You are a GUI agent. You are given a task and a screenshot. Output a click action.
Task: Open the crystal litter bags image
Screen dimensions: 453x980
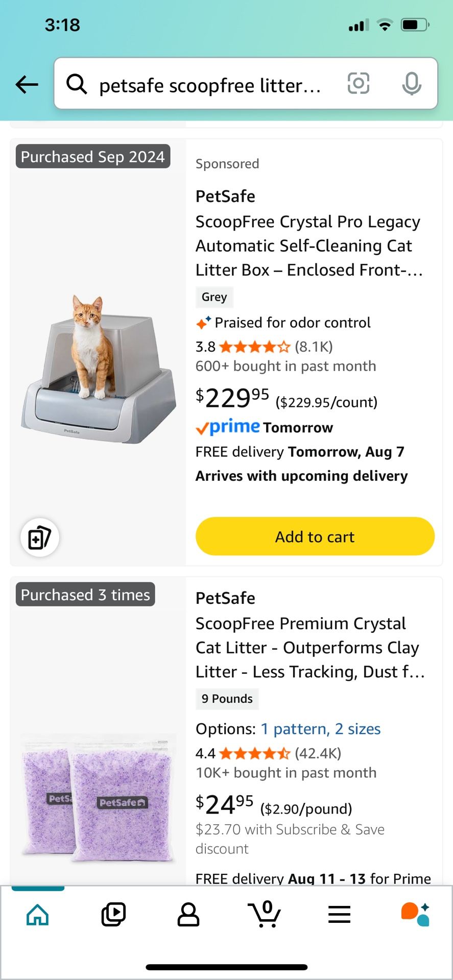click(99, 799)
